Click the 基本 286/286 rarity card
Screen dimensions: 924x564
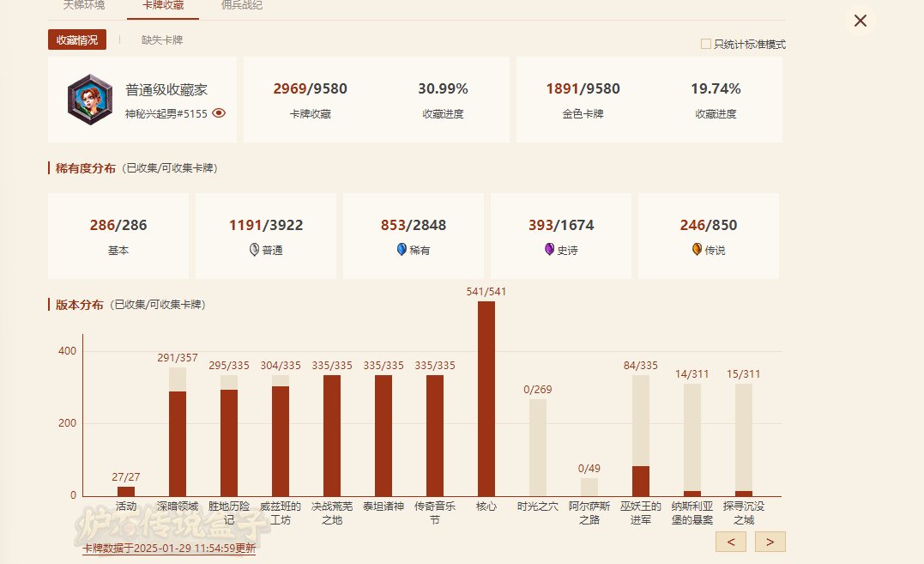118,236
